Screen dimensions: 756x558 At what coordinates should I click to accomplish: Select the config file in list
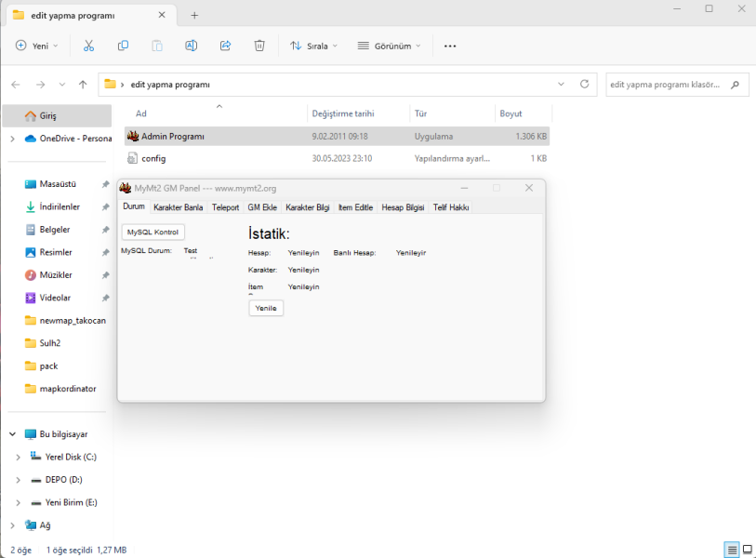153,158
